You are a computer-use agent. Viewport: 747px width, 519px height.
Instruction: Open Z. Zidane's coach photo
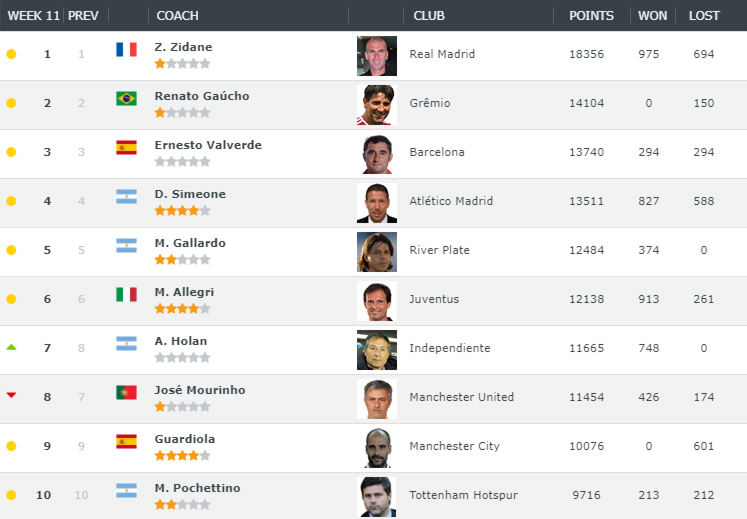376,56
